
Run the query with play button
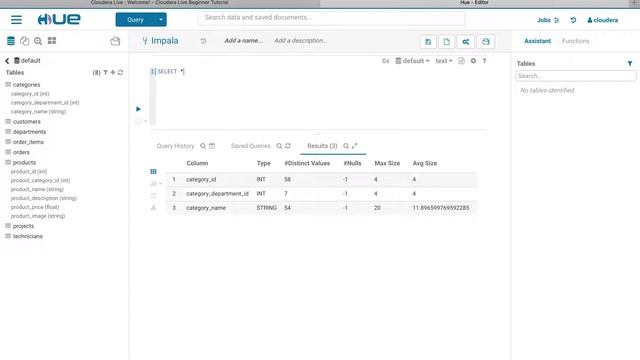click(138, 109)
